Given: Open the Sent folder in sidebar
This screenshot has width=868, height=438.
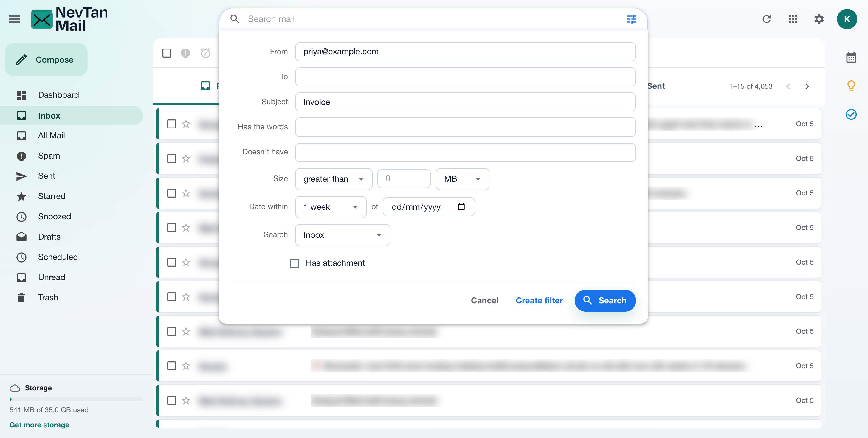Looking at the screenshot, I should tap(72, 176).
